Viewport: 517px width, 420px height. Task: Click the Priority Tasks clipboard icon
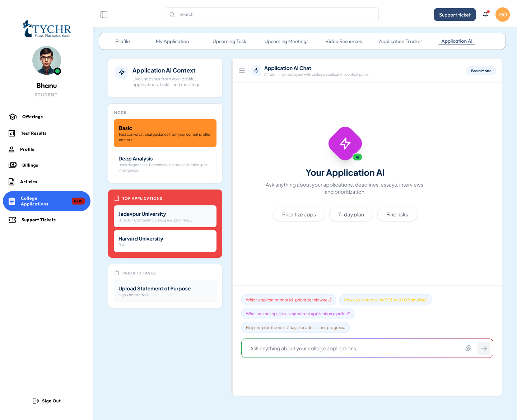tap(117, 273)
